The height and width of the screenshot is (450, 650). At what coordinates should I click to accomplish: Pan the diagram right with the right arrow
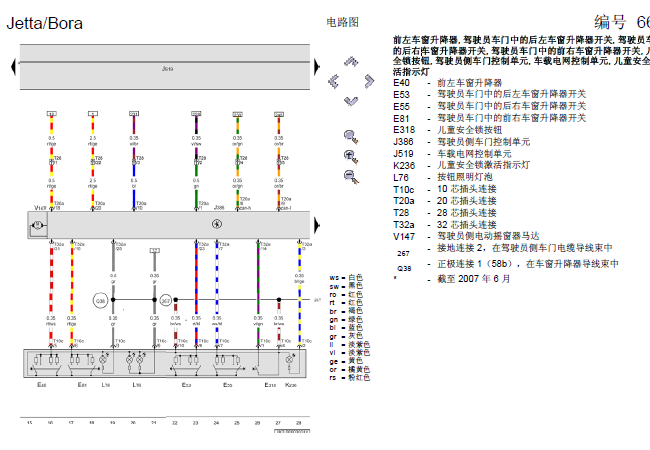pyautogui.click(x=369, y=81)
